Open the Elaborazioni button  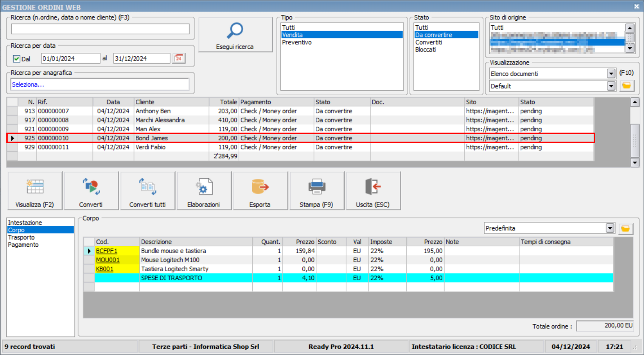pos(204,191)
